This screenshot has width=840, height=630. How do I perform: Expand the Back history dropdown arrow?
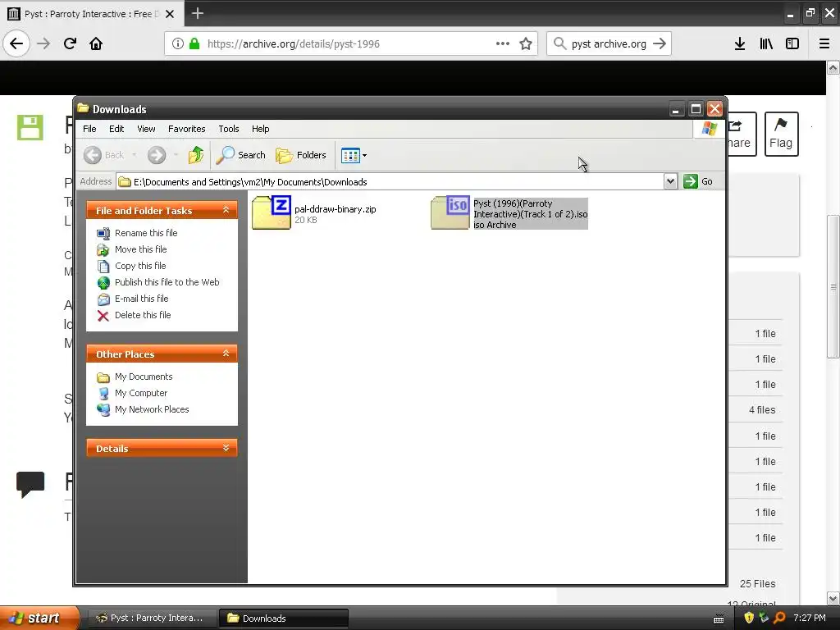(135, 155)
